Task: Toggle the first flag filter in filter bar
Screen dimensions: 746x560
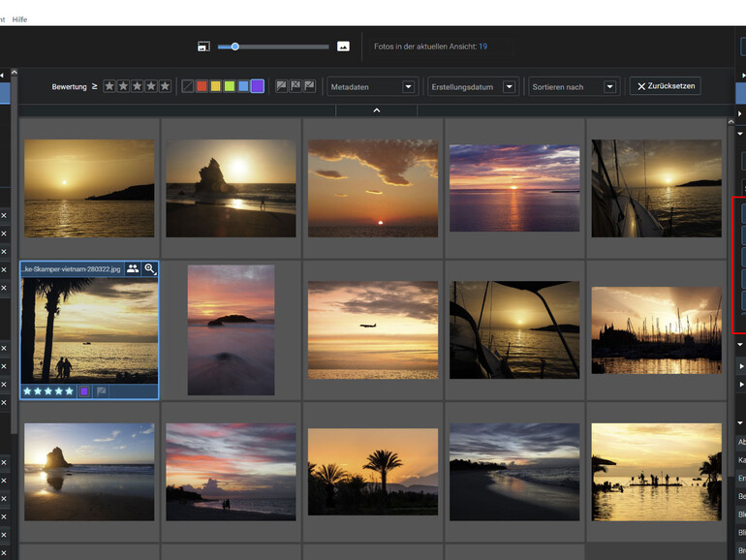Action: coord(281,86)
